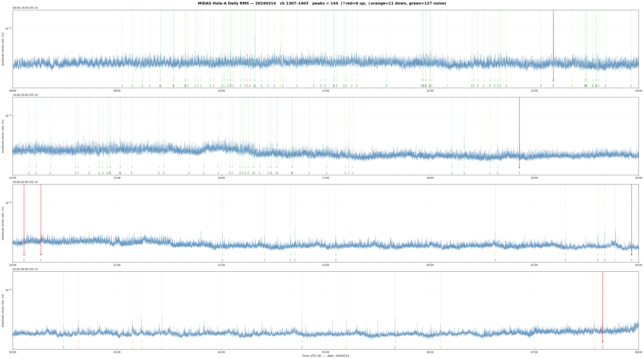Click the orange peak marker labeled 139
The width and height of the screenshot is (644, 359).
pos(347,341)
